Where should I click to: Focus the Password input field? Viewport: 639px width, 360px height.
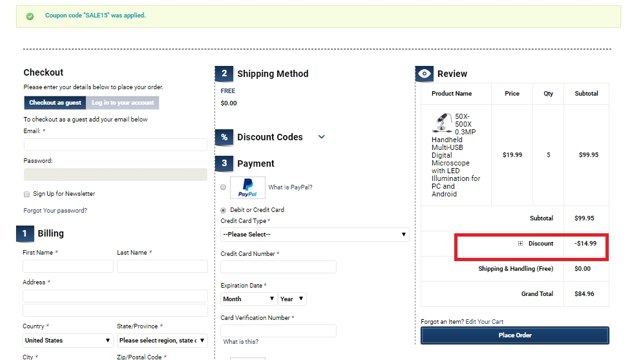click(x=115, y=174)
